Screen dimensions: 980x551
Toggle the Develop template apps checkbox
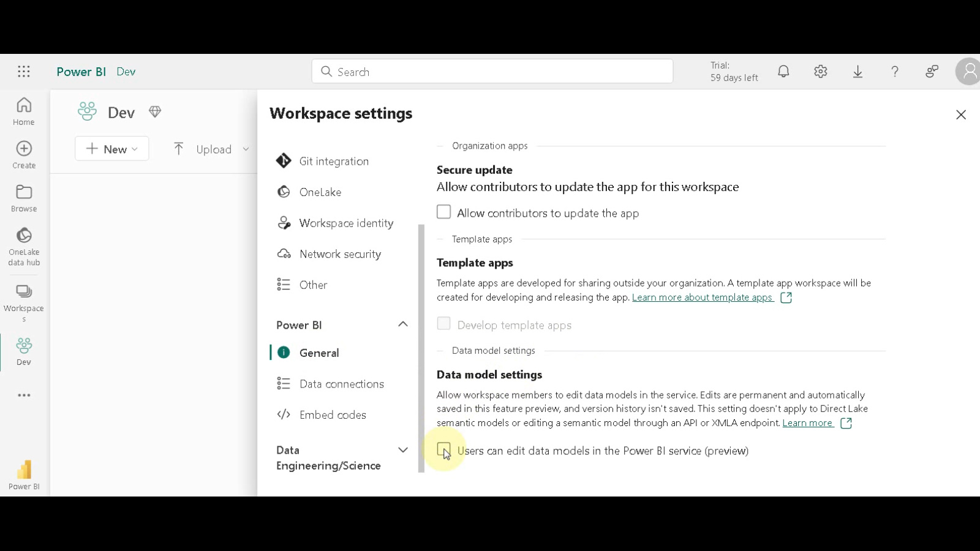pos(443,324)
